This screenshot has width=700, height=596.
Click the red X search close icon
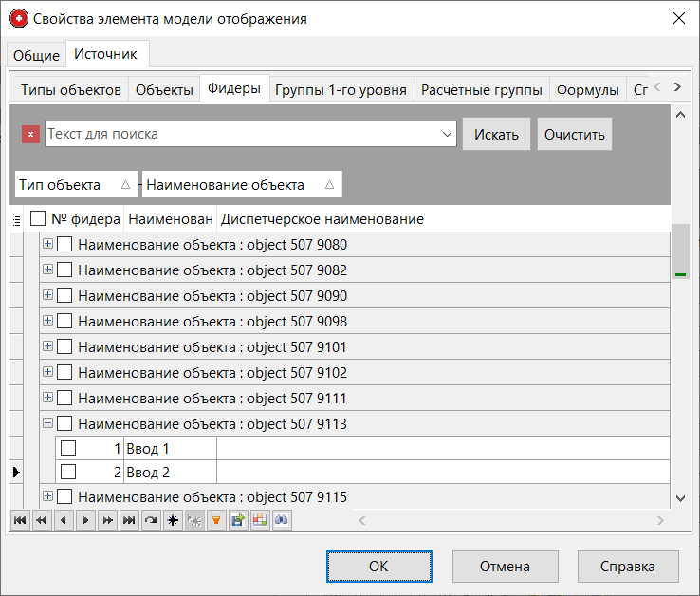(30, 135)
